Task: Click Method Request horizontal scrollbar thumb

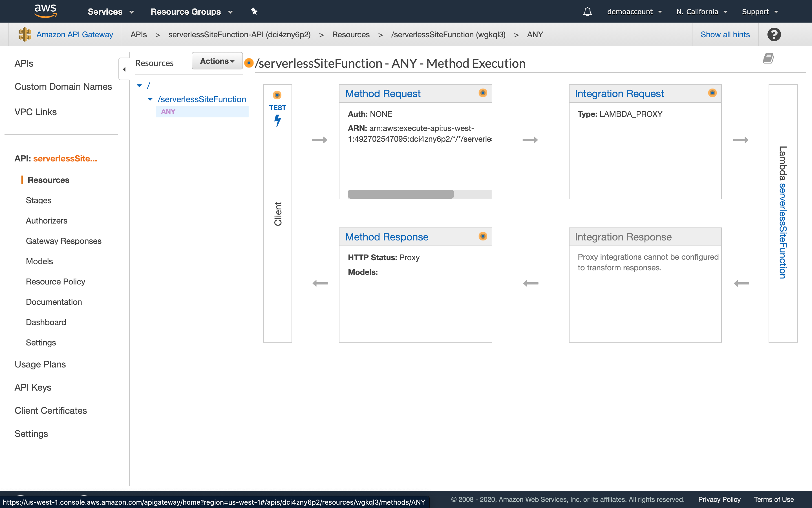Action: [401, 194]
